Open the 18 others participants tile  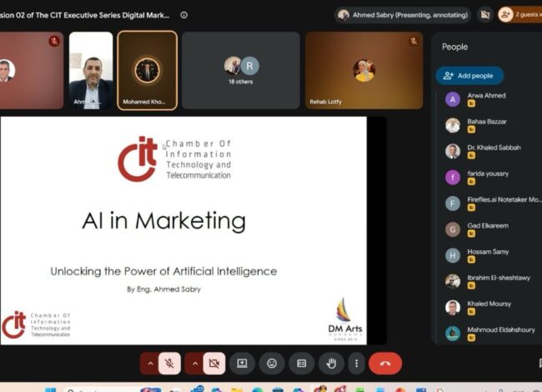[241, 71]
